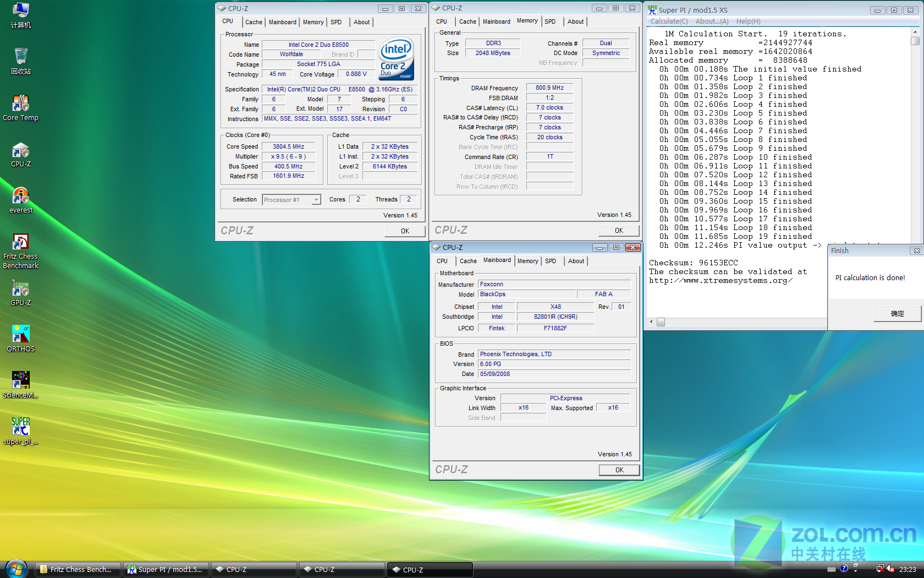
Task: Switch to Cache tab in CPU-Z processor window
Action: click(254, 22)
